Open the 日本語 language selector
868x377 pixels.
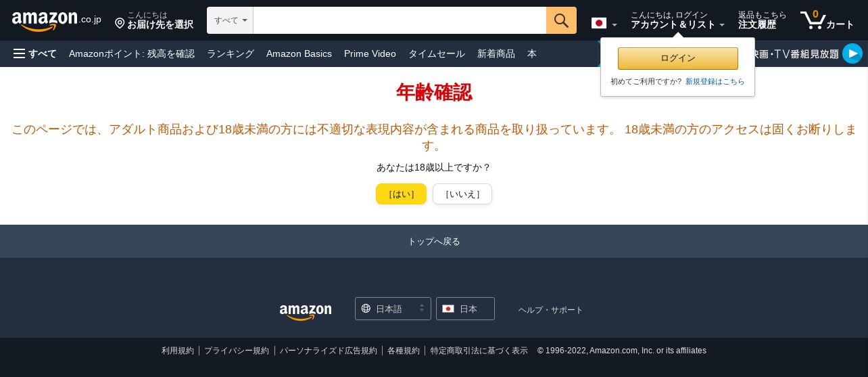(393, 309)
